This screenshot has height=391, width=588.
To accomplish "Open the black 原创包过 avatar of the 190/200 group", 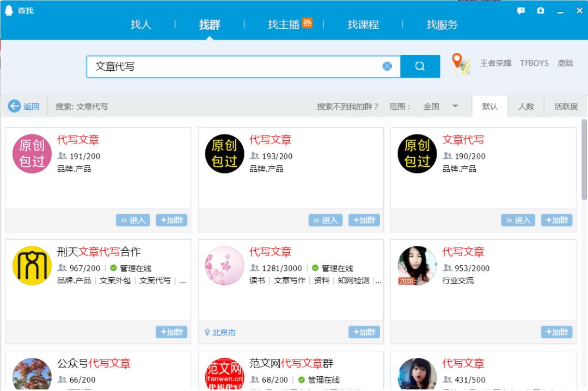I will 417,153.
